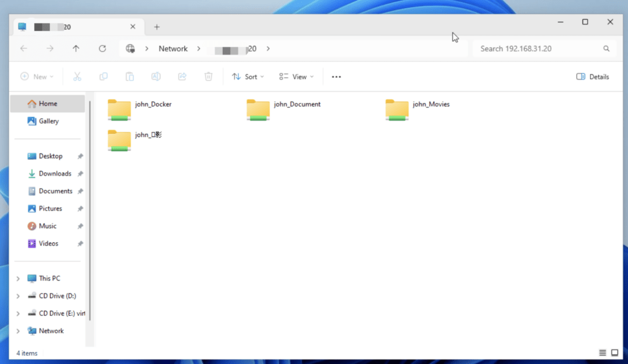Go up one folder level
628x364 pixels.
click(x=76, y=48)
